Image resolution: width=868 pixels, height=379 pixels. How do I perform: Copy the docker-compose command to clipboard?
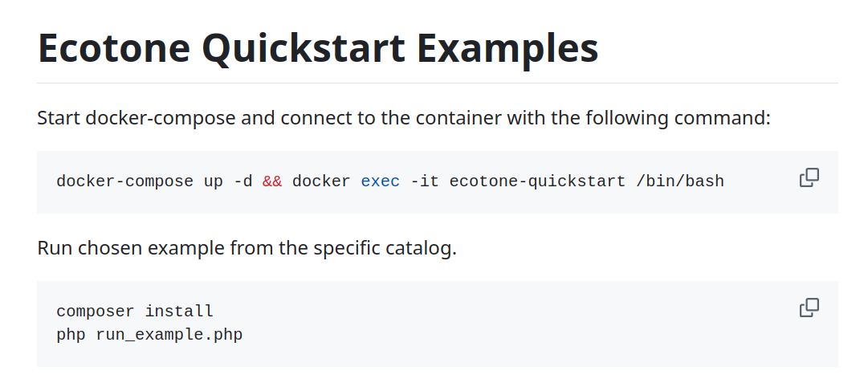809,178
